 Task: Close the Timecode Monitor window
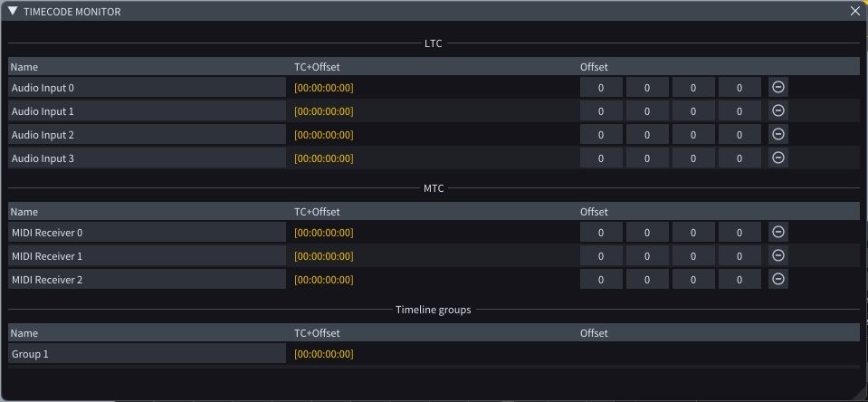tap(855, 11)
